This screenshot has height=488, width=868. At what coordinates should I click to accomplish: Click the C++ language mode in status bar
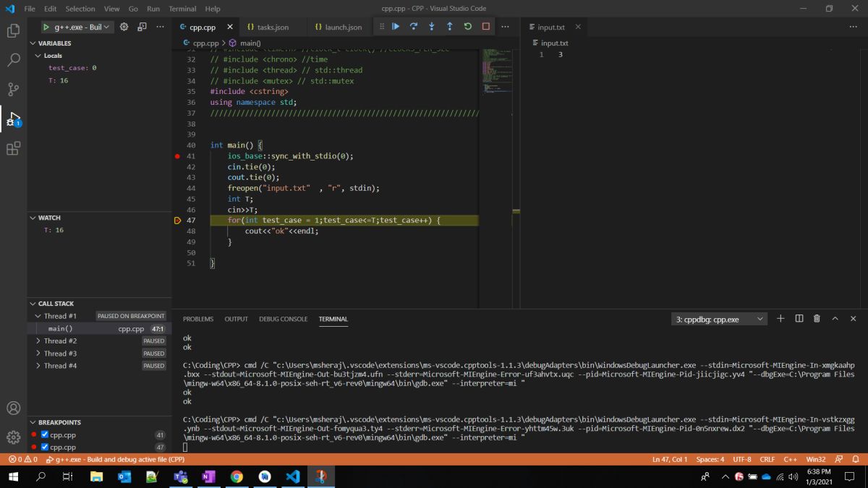(x=790, y=459)
